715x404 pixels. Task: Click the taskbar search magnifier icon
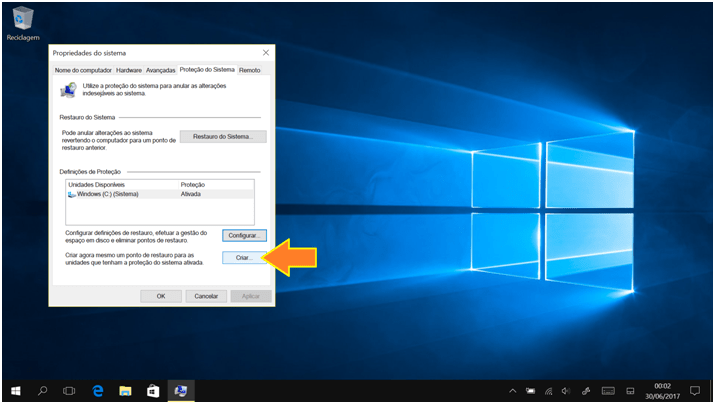pyautogui.click(x=43, y=390)
